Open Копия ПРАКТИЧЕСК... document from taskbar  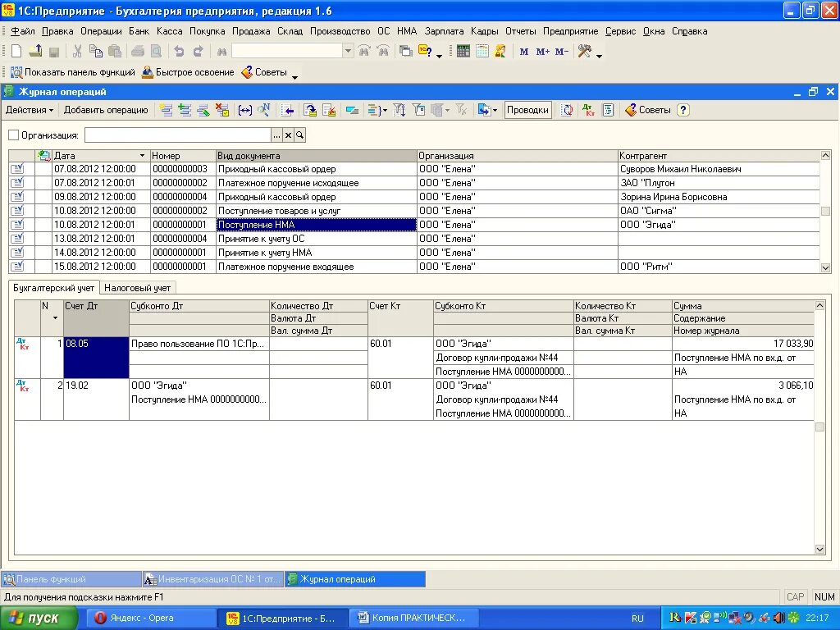coord(413,619)
